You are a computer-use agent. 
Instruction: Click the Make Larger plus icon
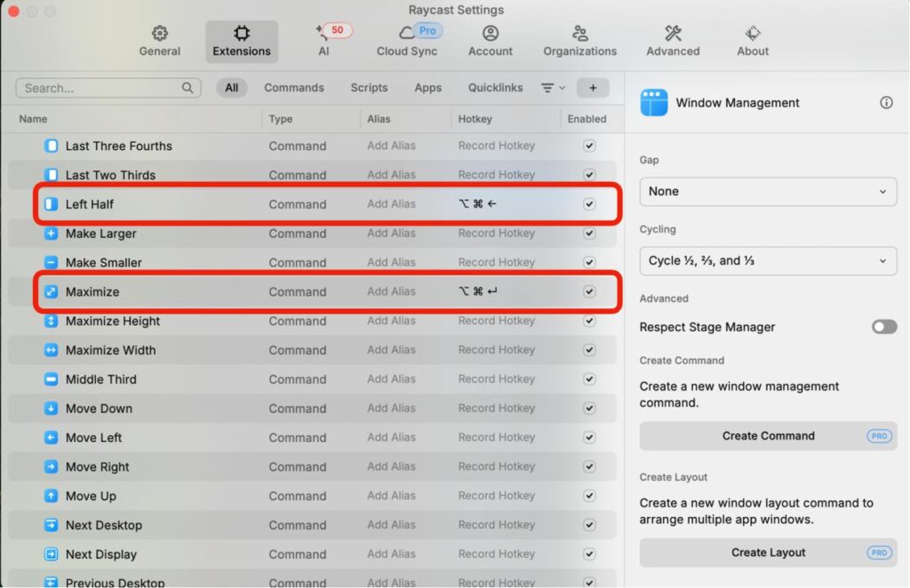point(51,234)
